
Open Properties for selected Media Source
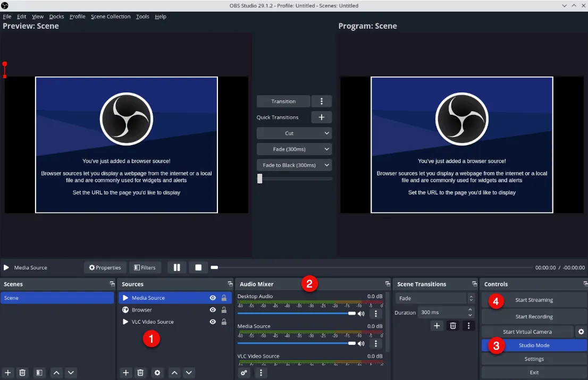tap(105, 267)
